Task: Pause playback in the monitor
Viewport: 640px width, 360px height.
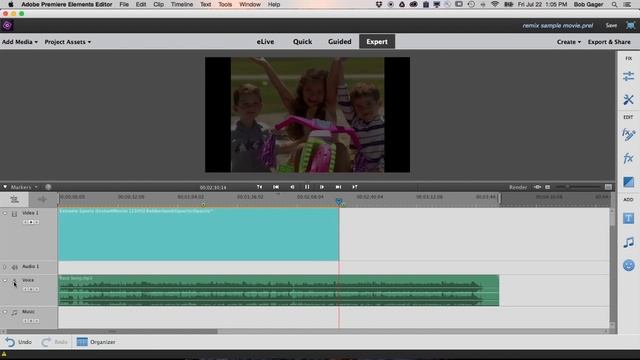Action: 307,187
